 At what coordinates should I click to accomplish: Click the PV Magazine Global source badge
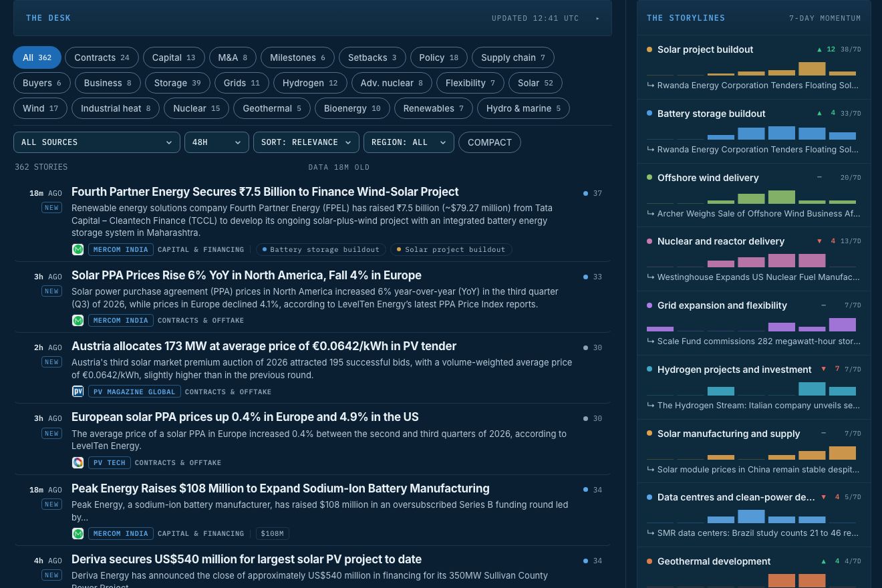tap(134, 392)
